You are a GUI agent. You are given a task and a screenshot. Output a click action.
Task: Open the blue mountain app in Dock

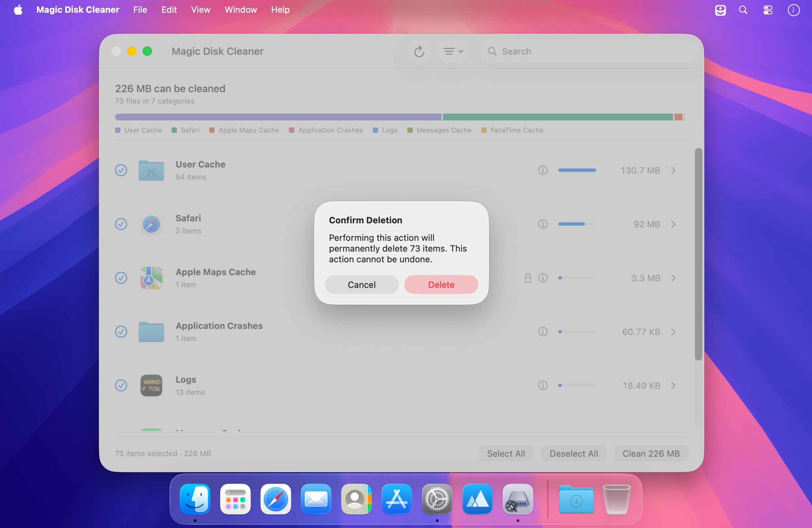[x=477, y=499]
